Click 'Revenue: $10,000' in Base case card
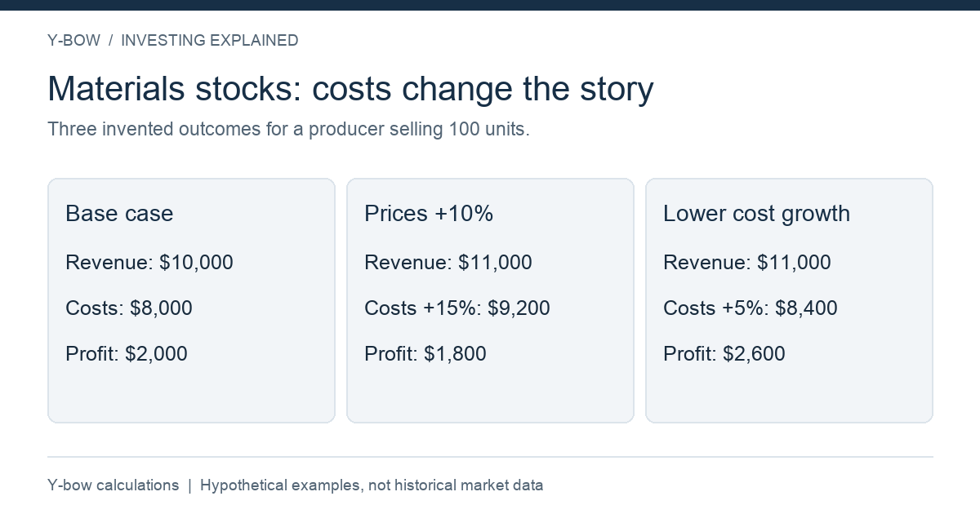The width and height of the screenshot is (980, 514). tap(149, 263)
